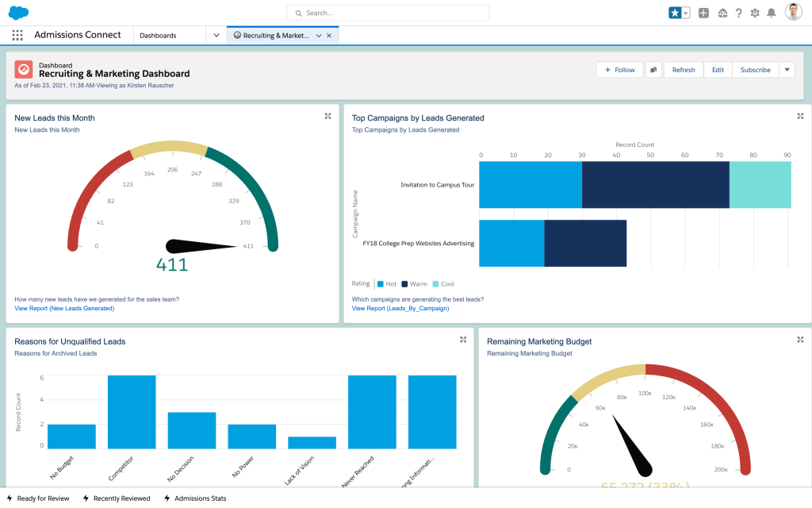
Task: Click the Hot rating legend swatch
Action: pos(381,283)
